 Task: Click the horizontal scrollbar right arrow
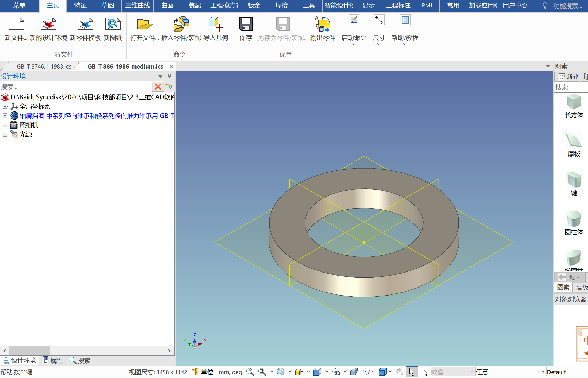169,351
